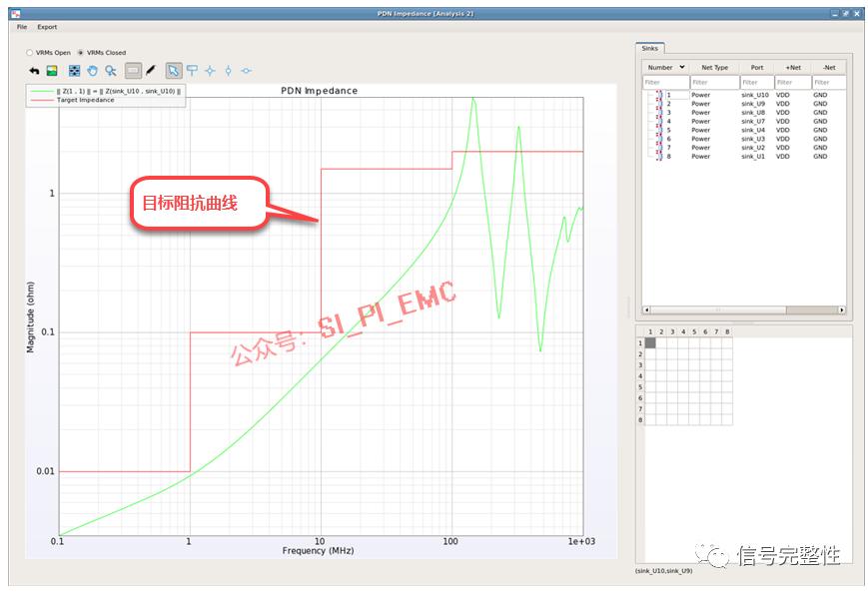This screenshot has width=868, height=593.
Task: Select the sink_U7 port cell
Action: point(753,121)
